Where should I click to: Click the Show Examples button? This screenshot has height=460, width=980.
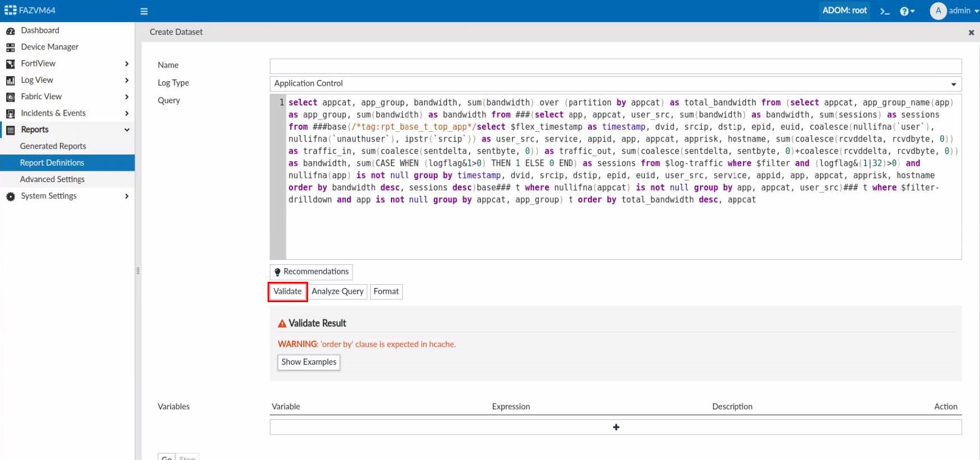pos(309,362)
